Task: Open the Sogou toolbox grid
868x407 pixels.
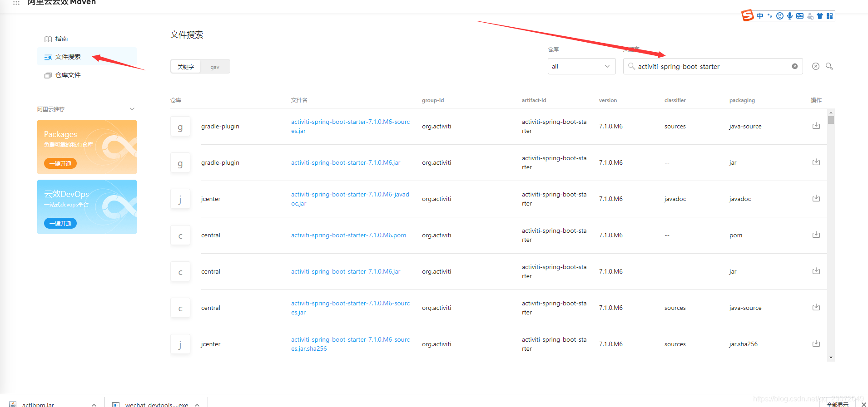Action: pos(830,16)
